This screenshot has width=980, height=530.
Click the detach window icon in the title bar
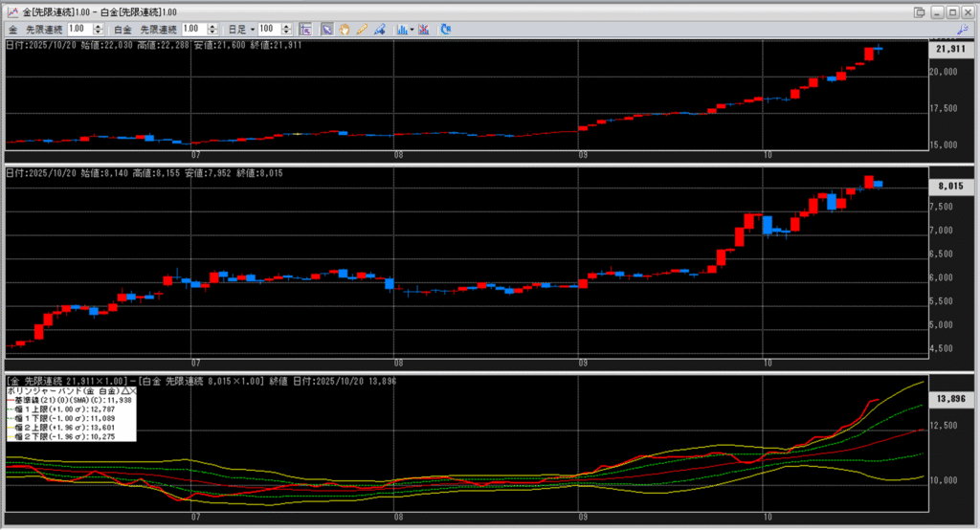click(920, 11)
